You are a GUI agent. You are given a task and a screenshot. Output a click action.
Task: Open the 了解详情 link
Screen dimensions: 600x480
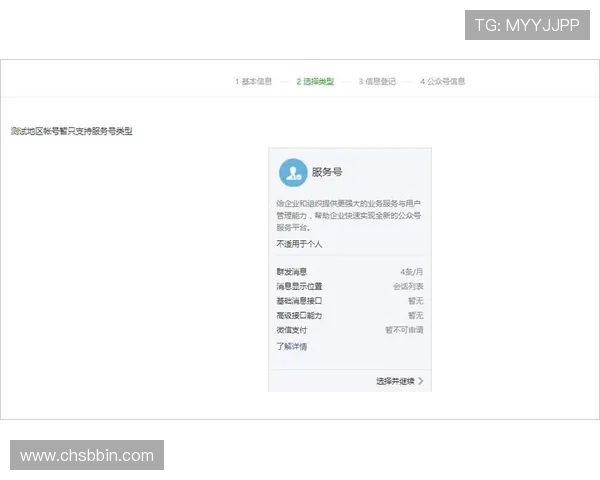click(292, 346)
